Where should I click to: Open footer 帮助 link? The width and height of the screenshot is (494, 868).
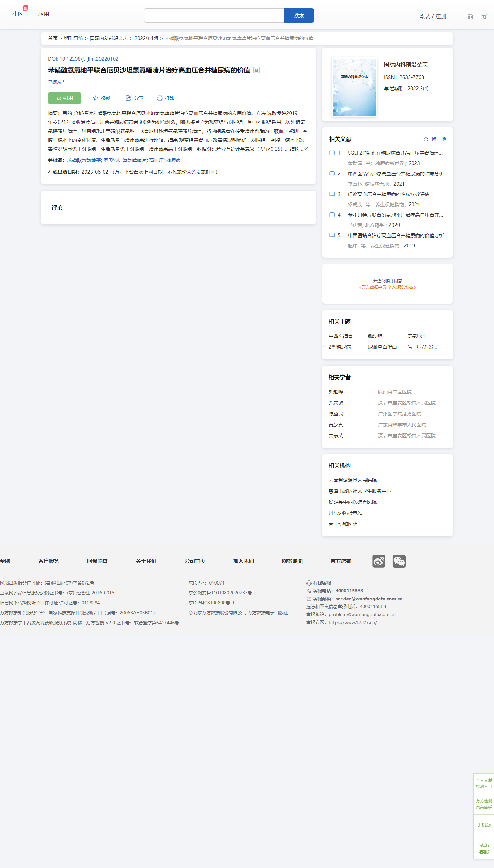click(x=5, y=561)
